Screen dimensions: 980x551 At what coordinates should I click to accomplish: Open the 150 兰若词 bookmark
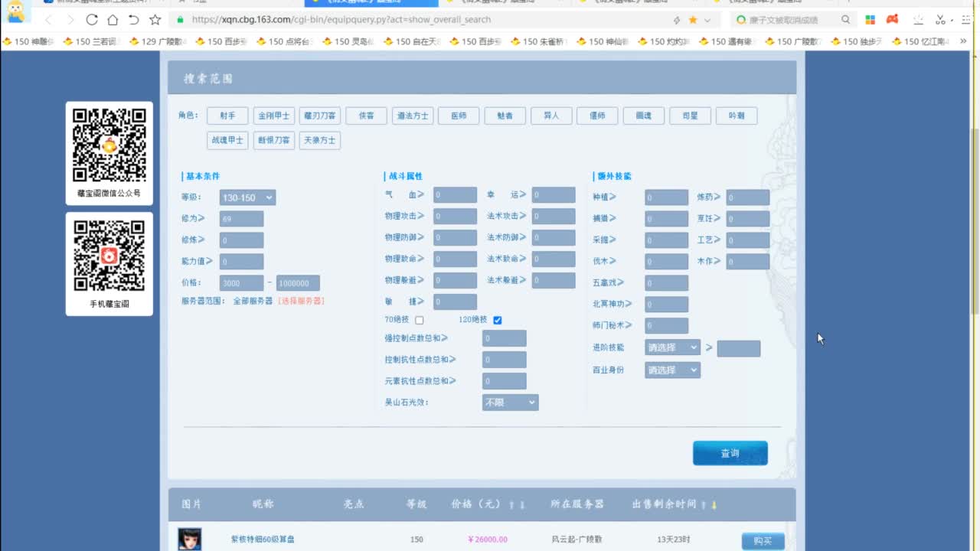[x=92, y=42]
